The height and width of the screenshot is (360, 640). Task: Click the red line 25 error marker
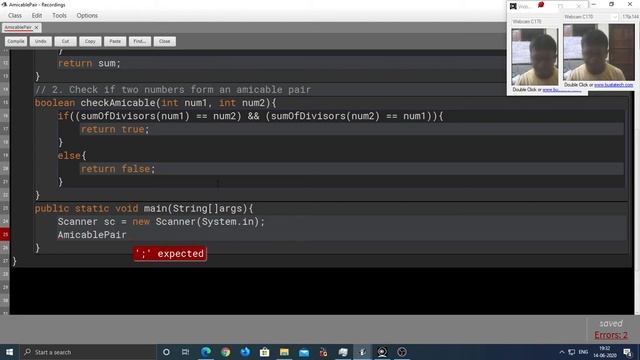(x=5, y=234)
